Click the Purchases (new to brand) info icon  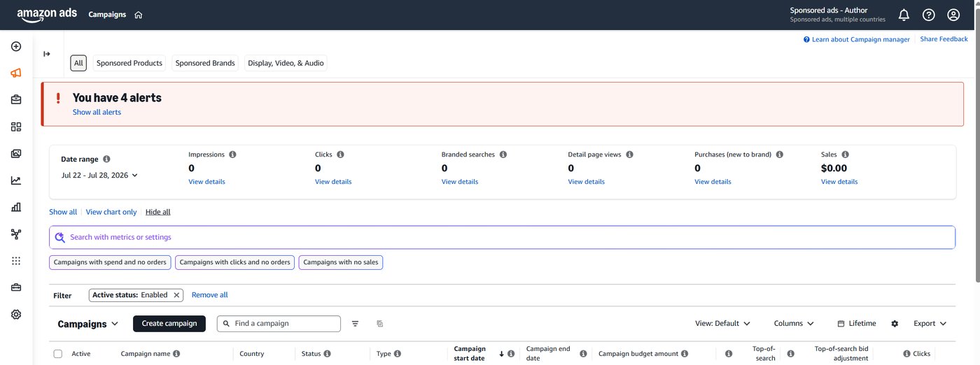[779, 155]
